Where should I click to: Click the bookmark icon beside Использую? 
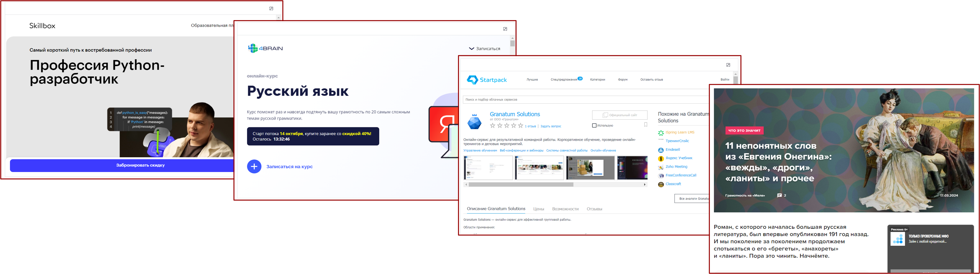coord(646,125)
